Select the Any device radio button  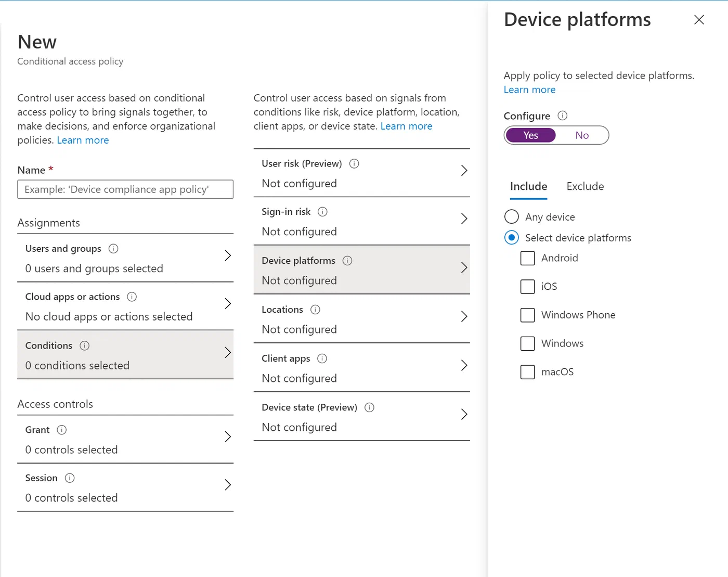click(x=512, y=217)
